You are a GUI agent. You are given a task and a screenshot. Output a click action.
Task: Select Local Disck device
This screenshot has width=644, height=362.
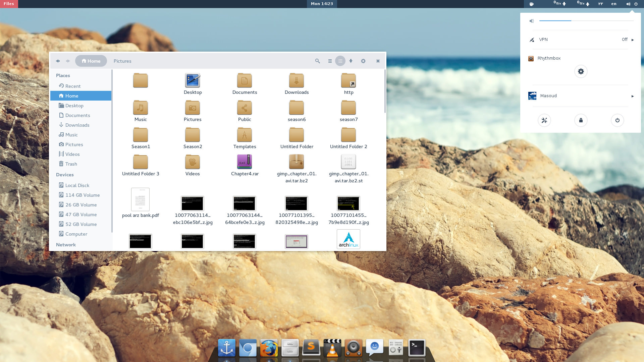81,185
